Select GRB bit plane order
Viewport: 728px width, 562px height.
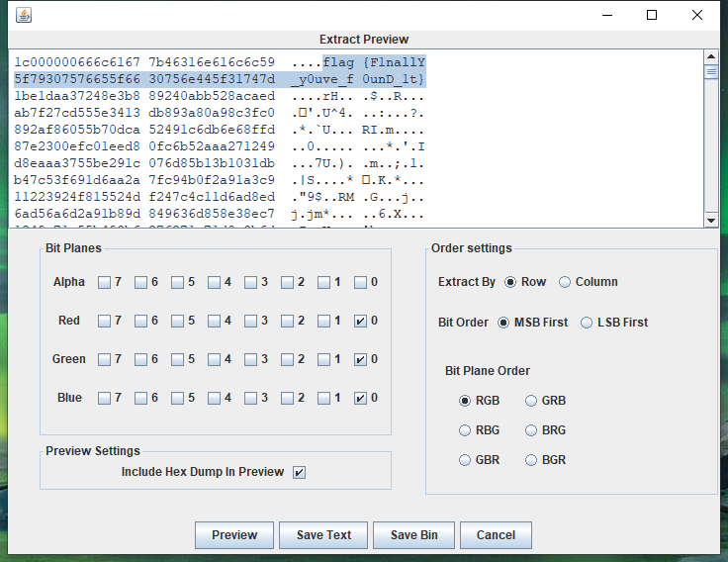coord(531,401)
